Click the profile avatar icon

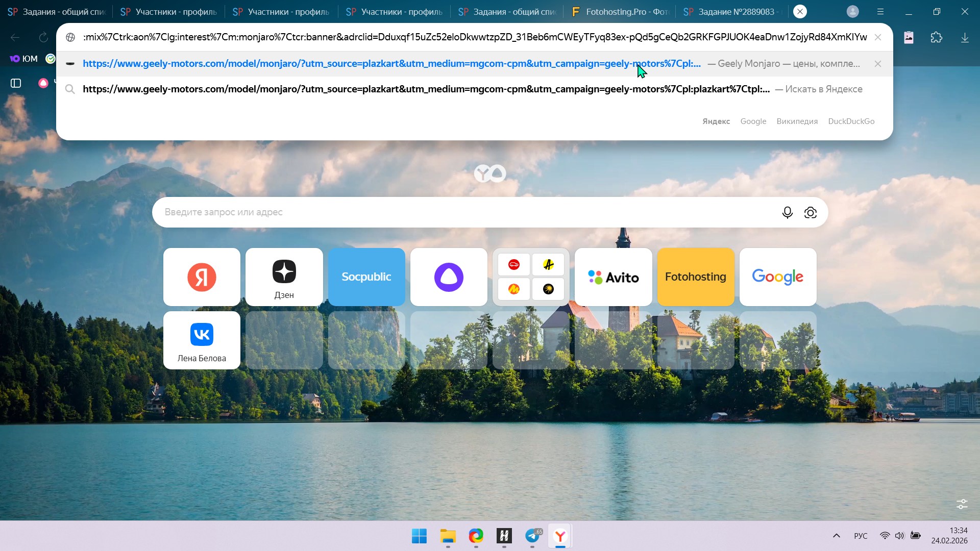(x=852, y=11)
